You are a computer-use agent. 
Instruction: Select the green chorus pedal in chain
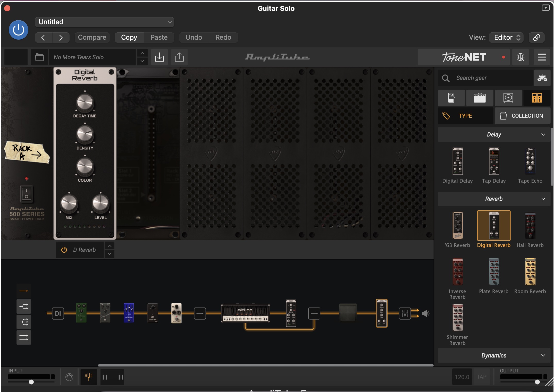pyautogui.click(x=81, y=313)
